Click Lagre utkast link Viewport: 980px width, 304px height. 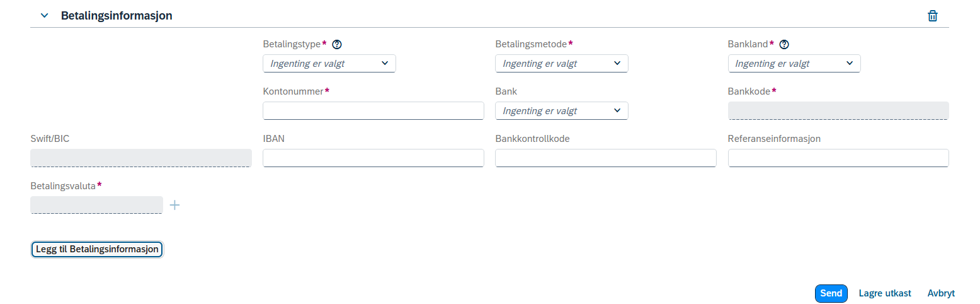(885, 293)
